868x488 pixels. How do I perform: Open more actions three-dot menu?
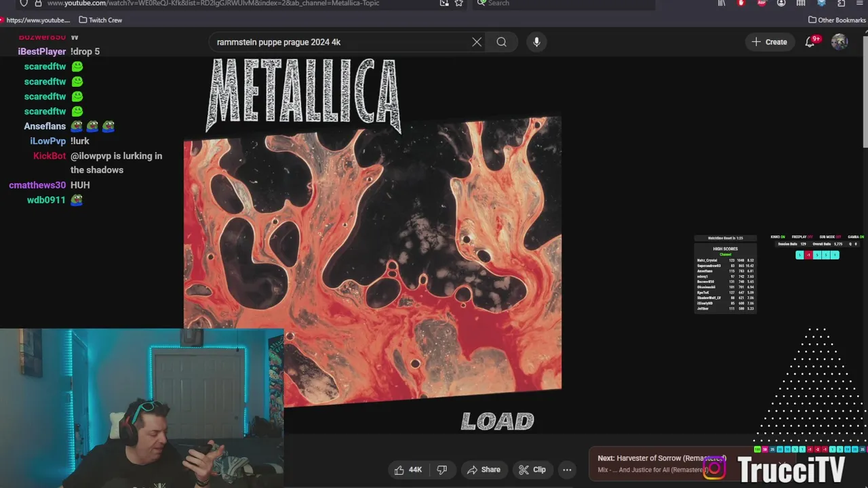(x=567, y=470)
